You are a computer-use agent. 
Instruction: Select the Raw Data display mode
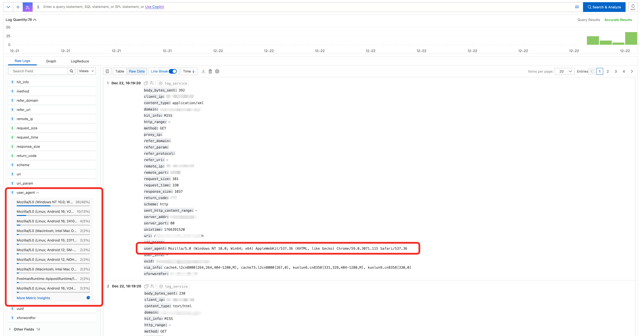click(136, 71)
